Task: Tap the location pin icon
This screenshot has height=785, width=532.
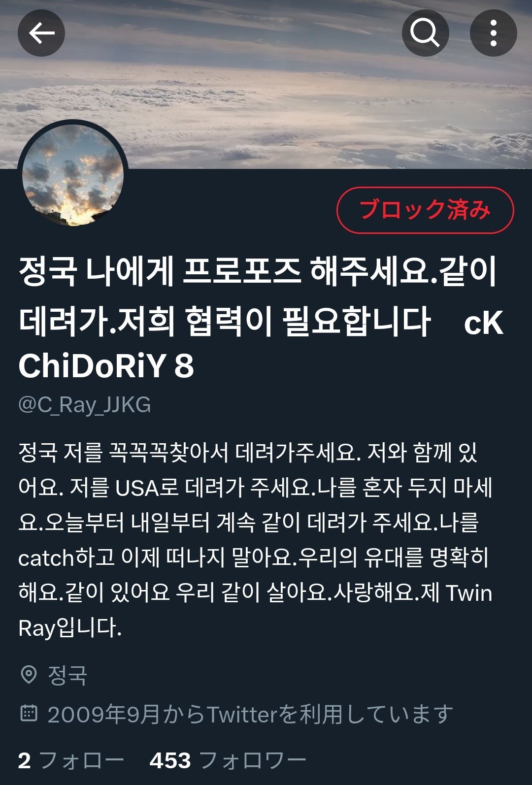Action: [29, 675]
